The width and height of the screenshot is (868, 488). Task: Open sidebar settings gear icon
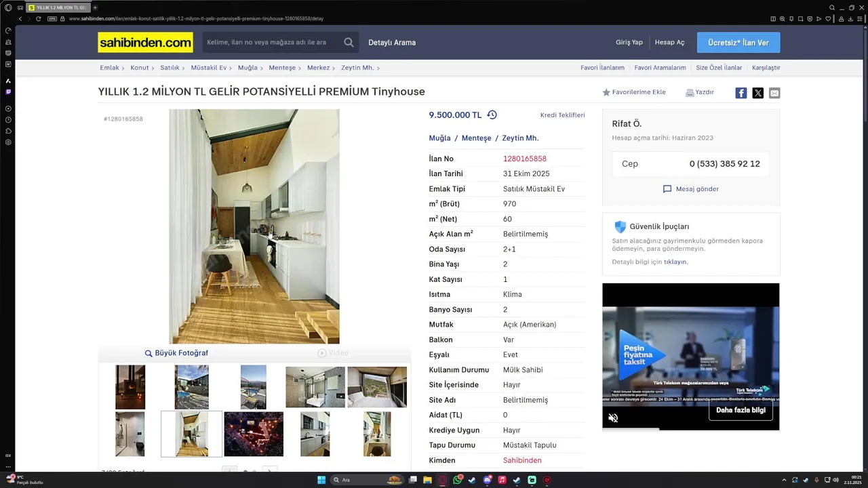(x=8, y=142)
